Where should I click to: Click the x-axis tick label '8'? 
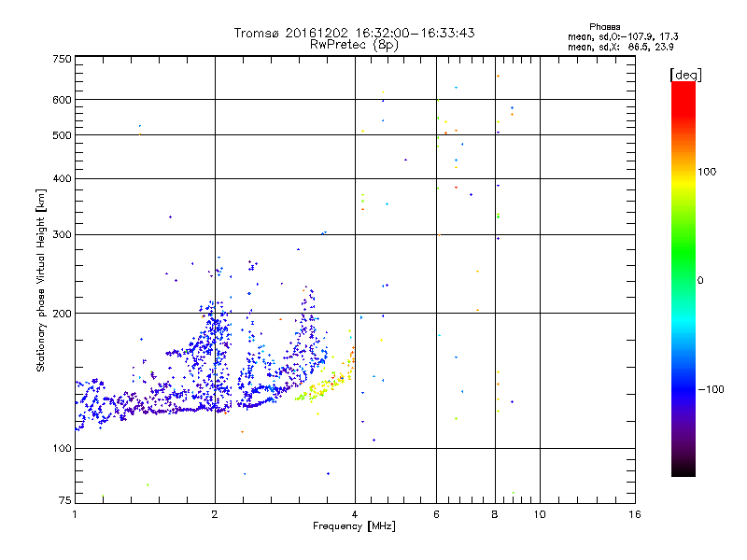[495, 514]
